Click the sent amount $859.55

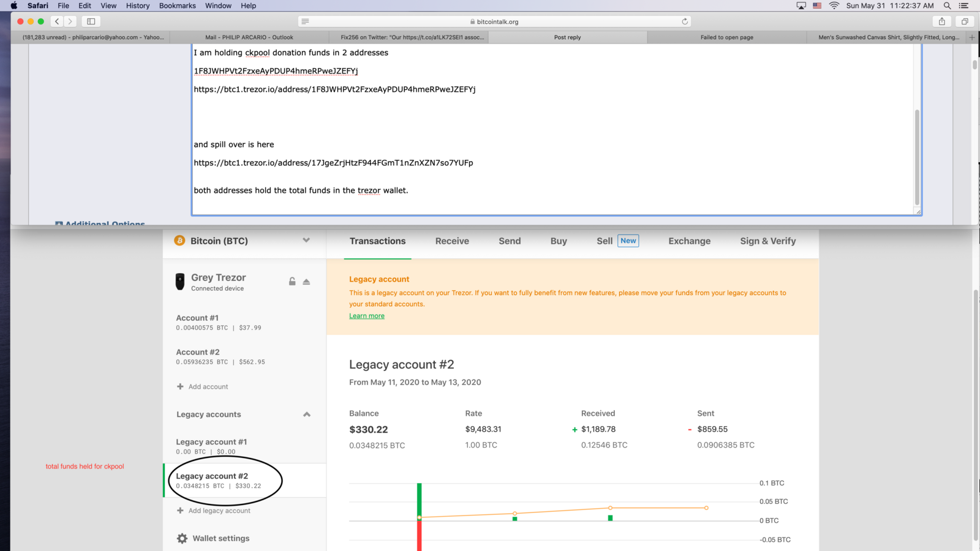(712, 429)
